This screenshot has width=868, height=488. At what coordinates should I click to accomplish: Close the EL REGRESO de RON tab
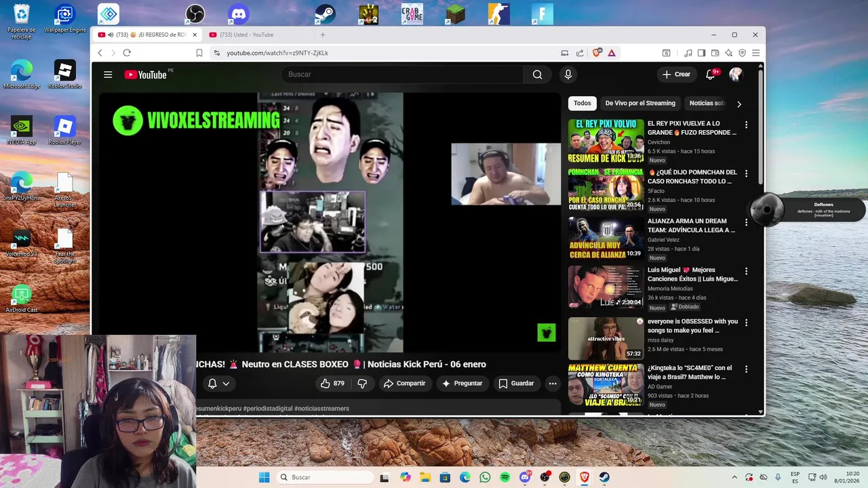[195, 35]
